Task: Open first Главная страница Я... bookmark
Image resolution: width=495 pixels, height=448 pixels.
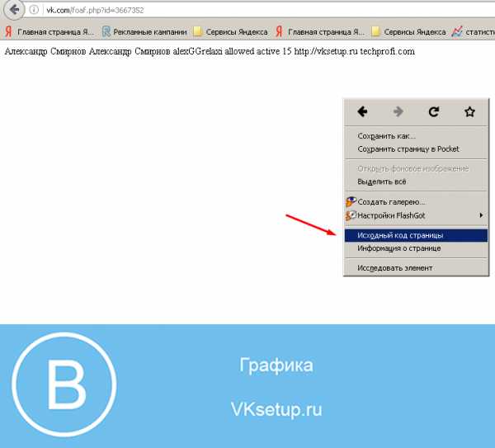Action: click(49, 32)
